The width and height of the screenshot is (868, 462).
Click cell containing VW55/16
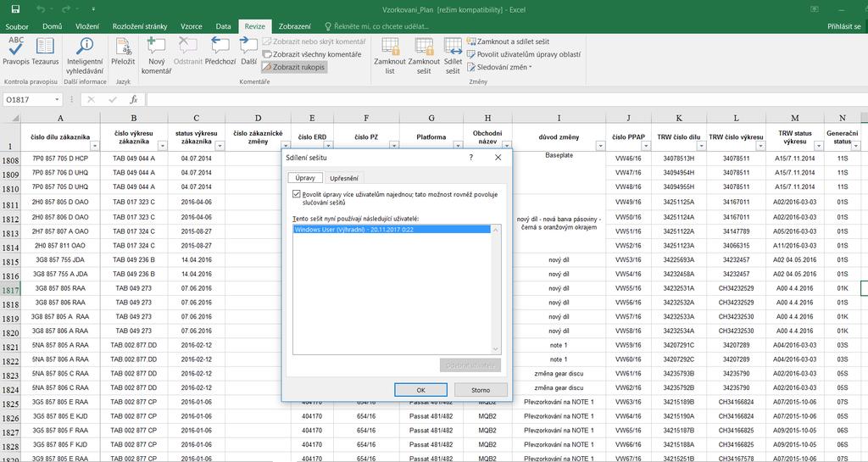(628, 288)
